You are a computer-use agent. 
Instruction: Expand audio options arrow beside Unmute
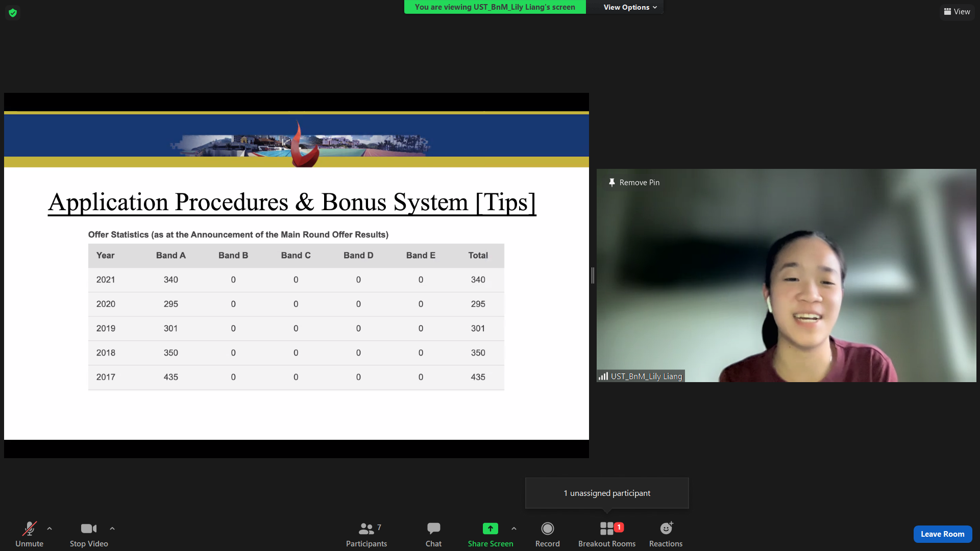(50, 529)
